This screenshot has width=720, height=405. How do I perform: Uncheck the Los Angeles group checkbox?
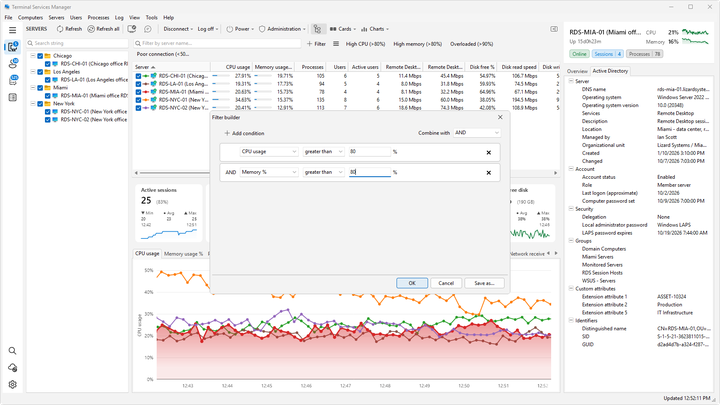(x=40, y=72)
